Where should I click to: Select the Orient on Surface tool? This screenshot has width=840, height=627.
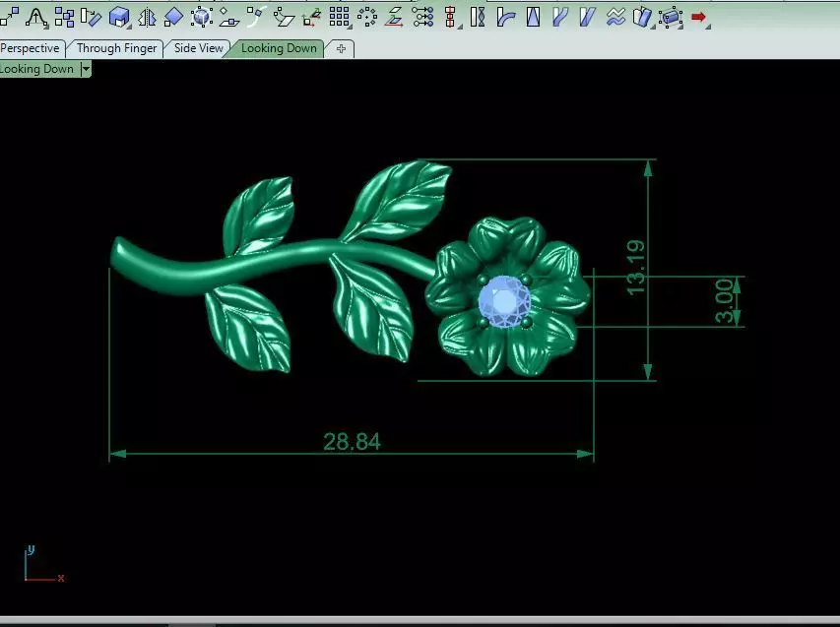tap(284, 17)
